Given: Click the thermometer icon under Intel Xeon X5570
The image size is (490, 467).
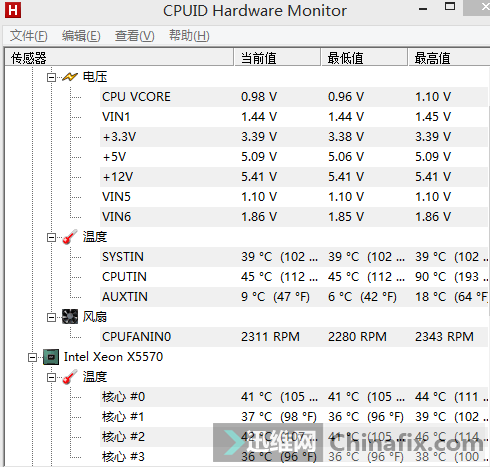Looking at the screenshot, I should click(70, 377).
